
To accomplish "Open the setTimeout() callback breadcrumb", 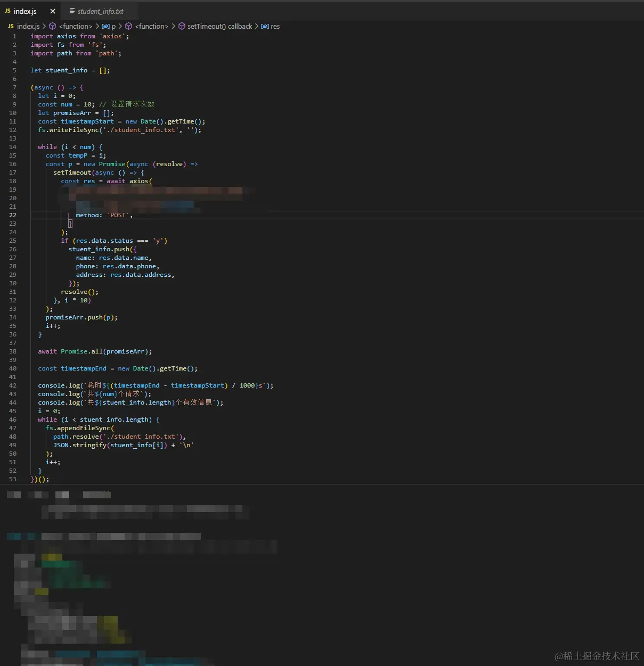I will coord(220,26).
